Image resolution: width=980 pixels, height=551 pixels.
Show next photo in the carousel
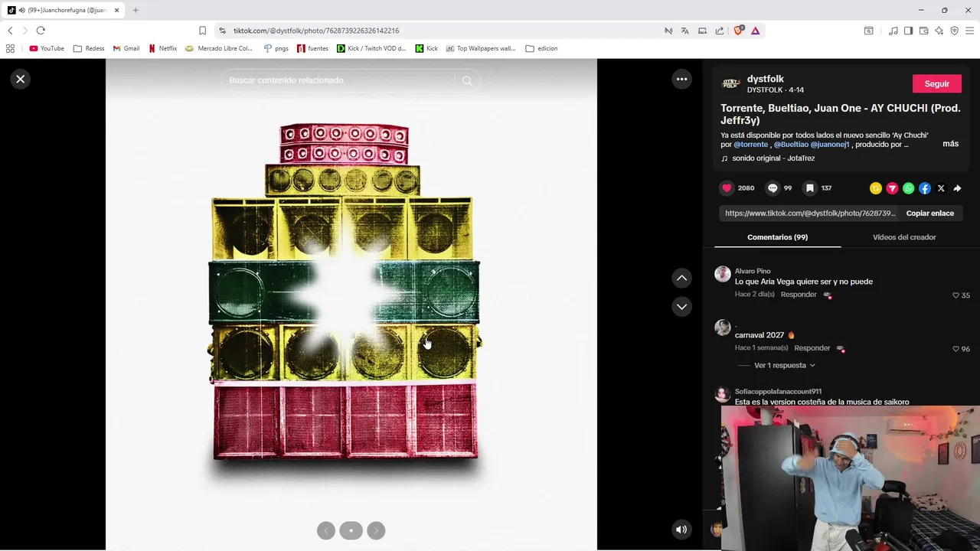(376, 530)
